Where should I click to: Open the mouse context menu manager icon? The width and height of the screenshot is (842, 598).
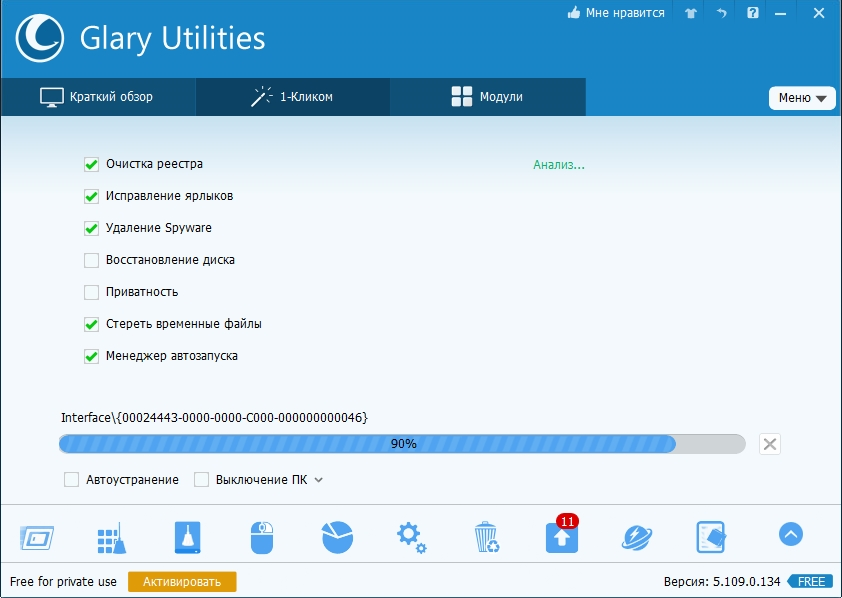tap(262, 537)
